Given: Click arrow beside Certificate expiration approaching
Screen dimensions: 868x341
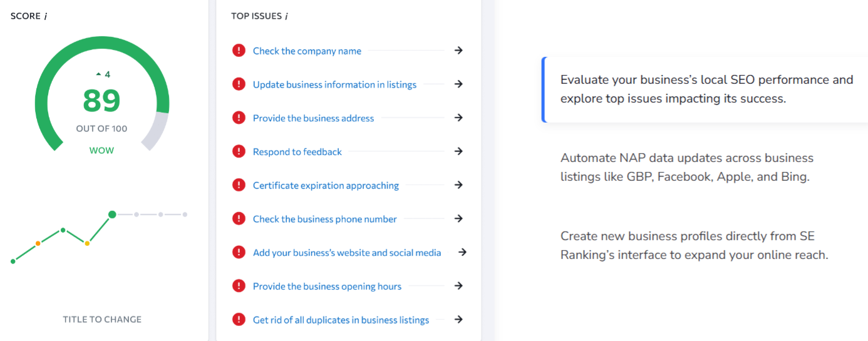Looking at the screenshot, I should [458, 185].
